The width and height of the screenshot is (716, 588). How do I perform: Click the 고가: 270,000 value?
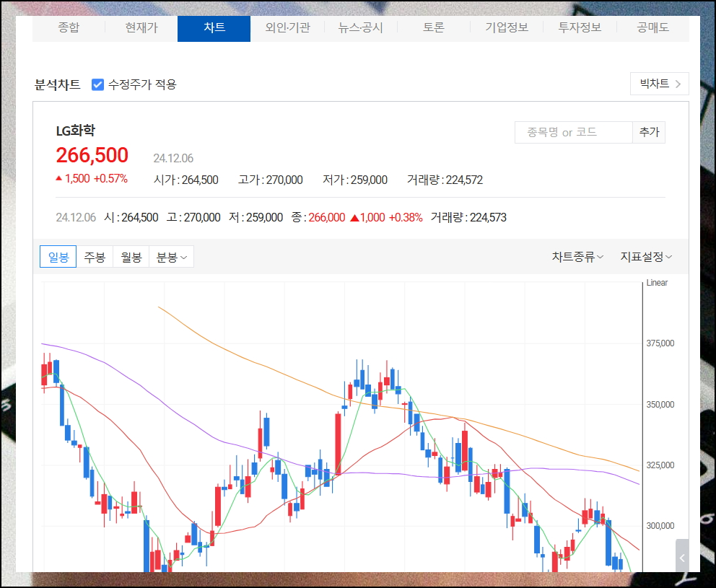pos(271,180)
